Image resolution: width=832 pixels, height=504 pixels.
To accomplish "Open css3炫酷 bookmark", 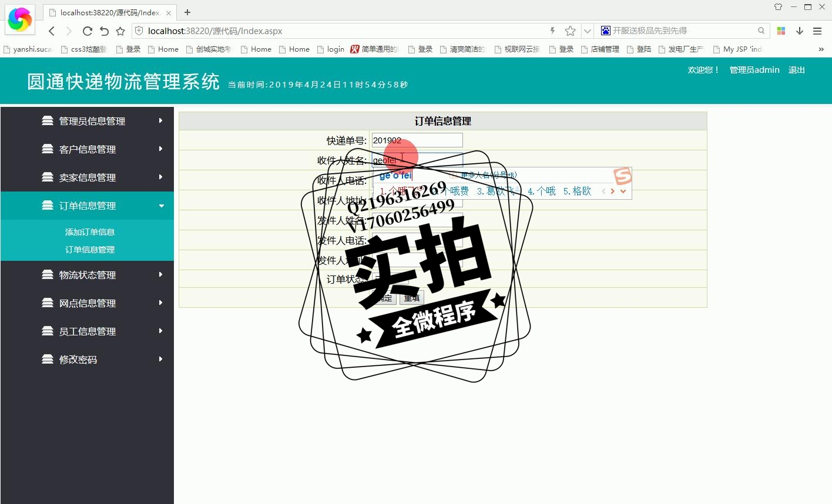I will [x=84, y=49].
